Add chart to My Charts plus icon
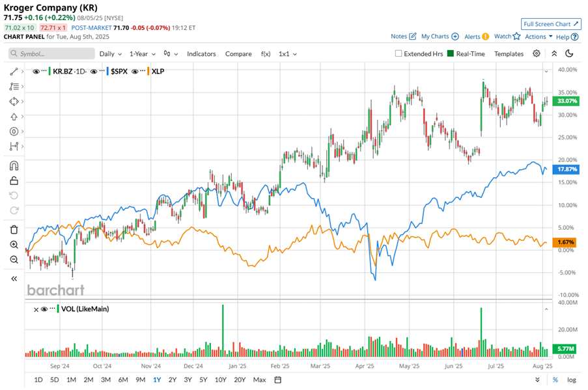 click(455, 36)
